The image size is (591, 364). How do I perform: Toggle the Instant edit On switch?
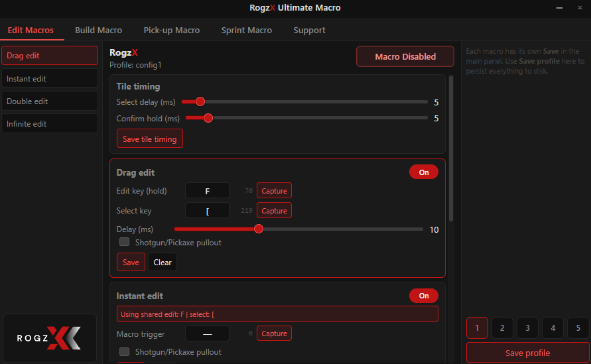point(424,296)
